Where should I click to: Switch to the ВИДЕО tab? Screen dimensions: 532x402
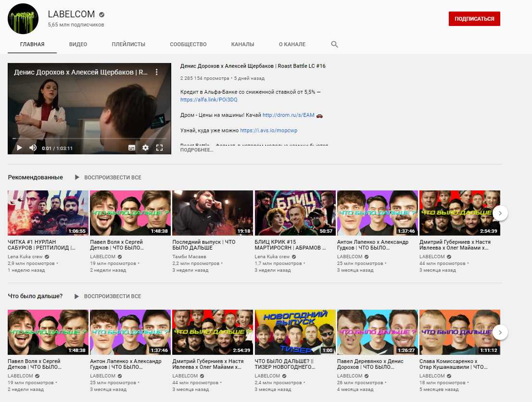[78, 44]
